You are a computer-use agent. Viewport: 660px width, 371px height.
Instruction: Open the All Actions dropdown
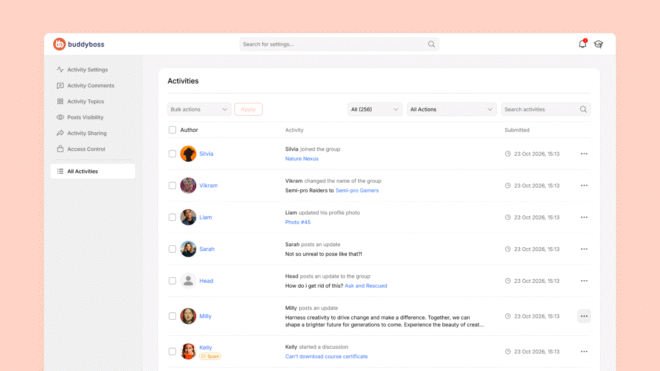pos(451,109)
